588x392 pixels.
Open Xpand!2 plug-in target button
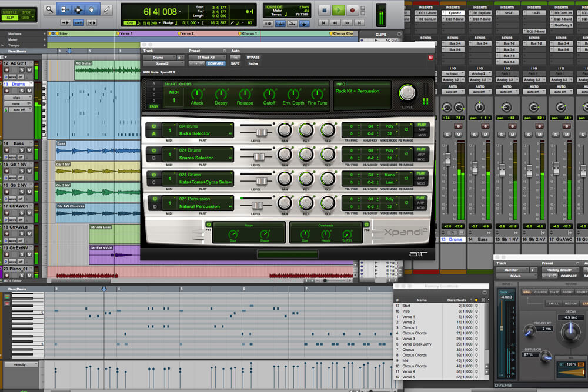430,58
